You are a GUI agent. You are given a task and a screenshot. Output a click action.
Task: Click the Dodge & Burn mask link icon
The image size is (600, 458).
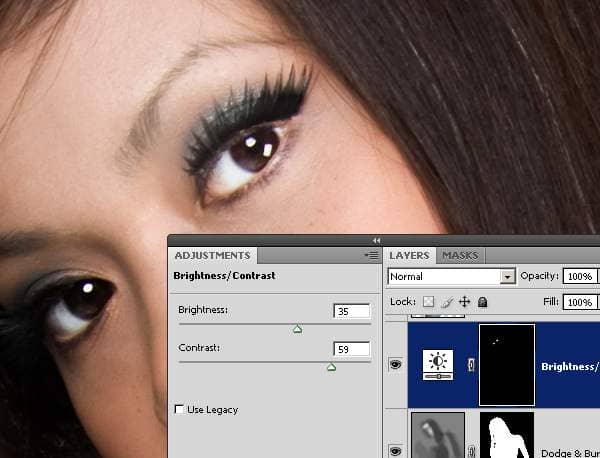(471, 451)
